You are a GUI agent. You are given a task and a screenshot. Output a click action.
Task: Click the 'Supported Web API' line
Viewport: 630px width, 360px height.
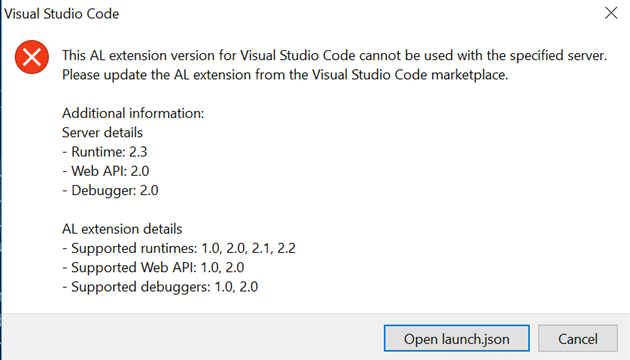[153, 268]
